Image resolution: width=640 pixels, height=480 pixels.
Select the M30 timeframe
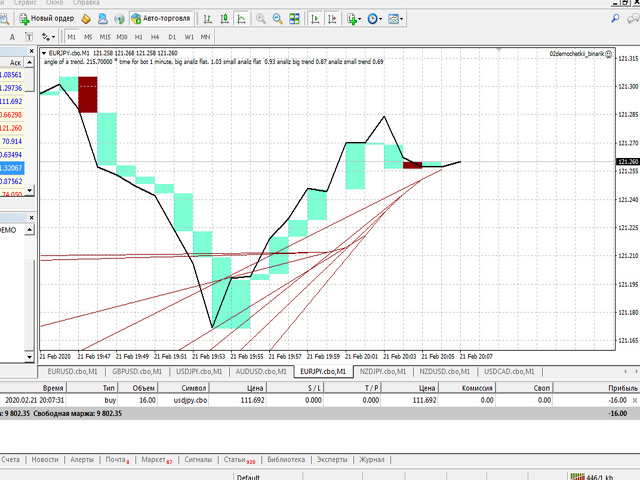[x=122, y=37]
